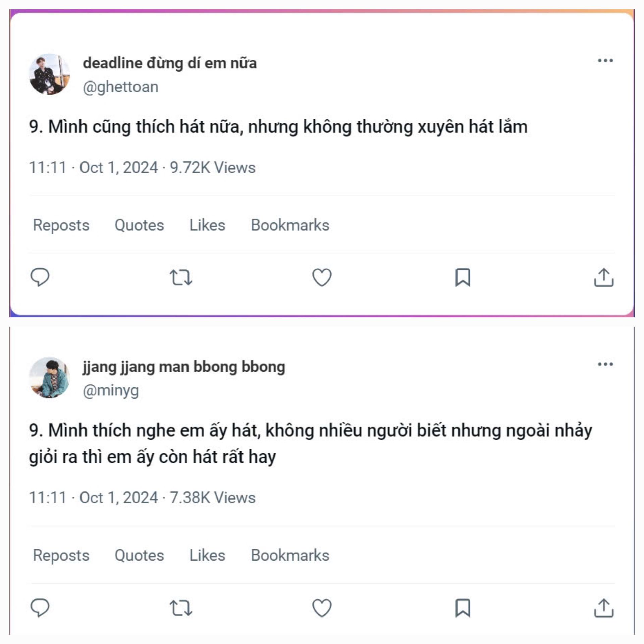Open more options on @ghettoan post
Image resolution: width=644 pixels, height=644 pixels.
(x=605, y=61)
